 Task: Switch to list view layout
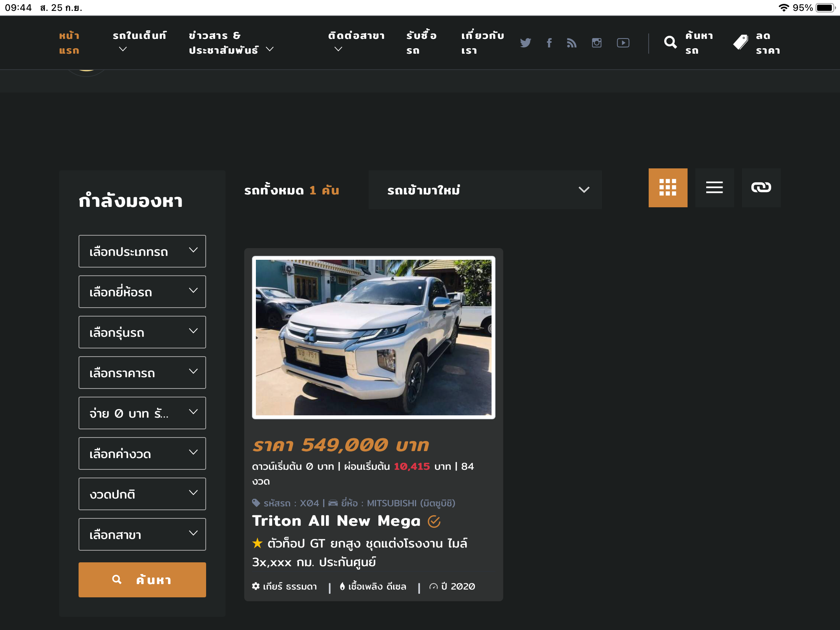point(714,188)
